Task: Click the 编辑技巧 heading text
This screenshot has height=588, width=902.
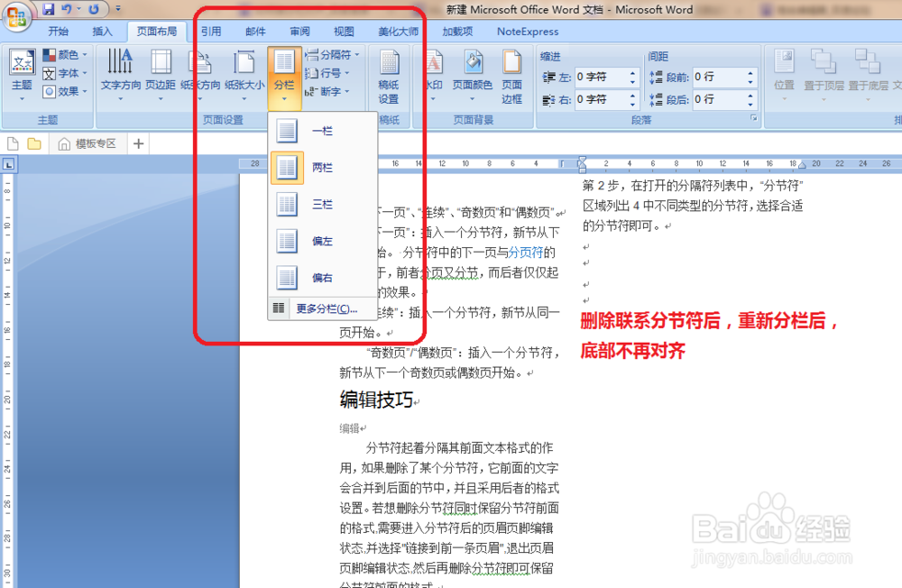Action: coord(376,400)
